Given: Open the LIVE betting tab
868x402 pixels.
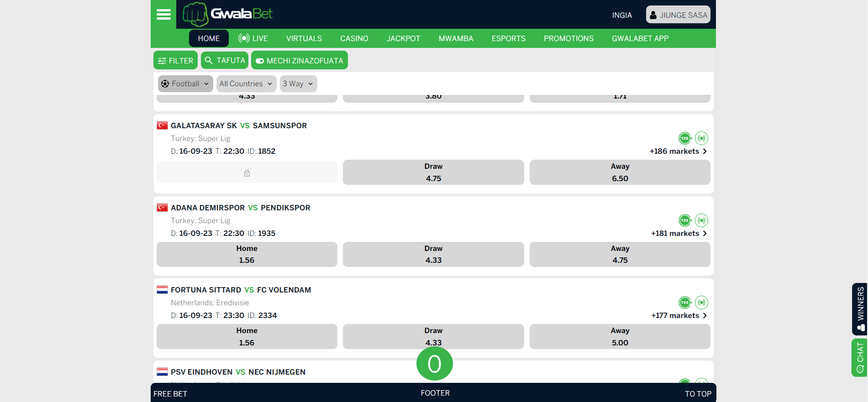Looking at the screenshot, I should coord(253,38).
